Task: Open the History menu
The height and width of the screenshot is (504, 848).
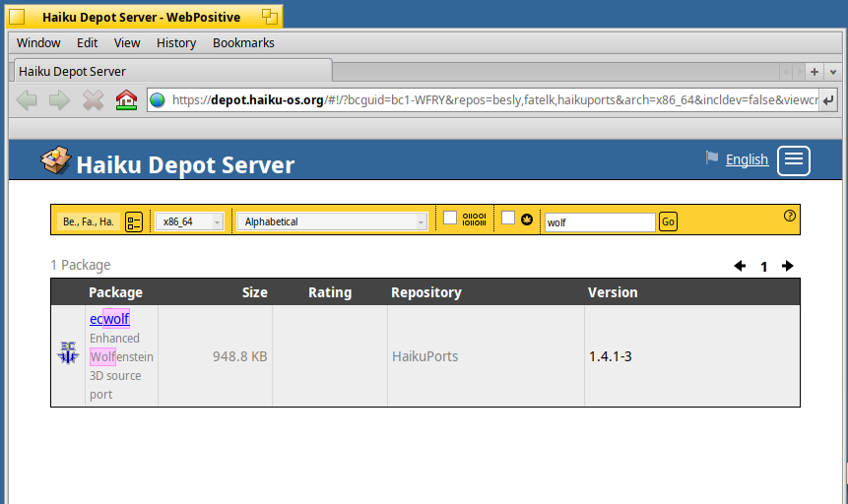Action: coord(176,42)
